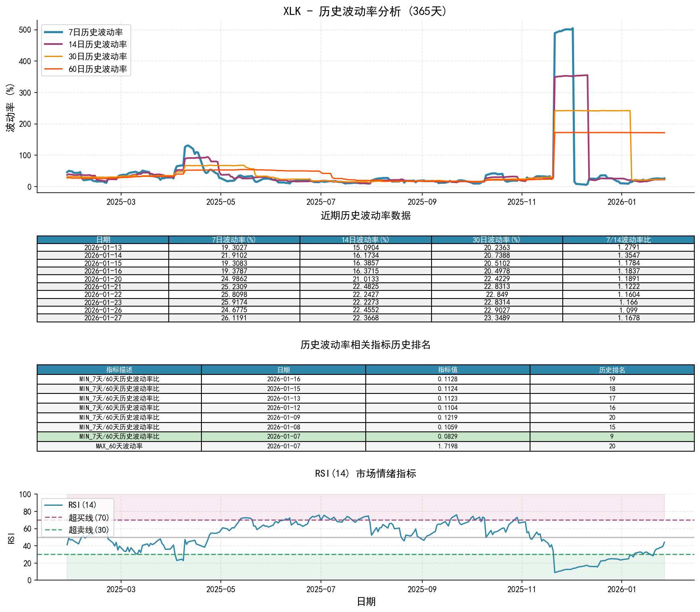Image resolution: width=700 pixels, height=612 pixels.
Task: Select the 14日波动率(%) column header
Action: (x=365, y=240)
